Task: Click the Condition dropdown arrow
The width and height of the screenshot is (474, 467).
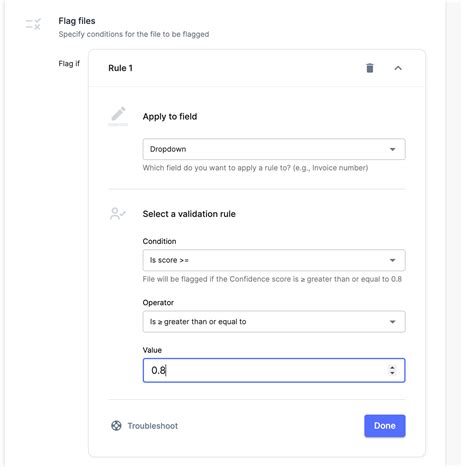Action: tap(393, 260)
